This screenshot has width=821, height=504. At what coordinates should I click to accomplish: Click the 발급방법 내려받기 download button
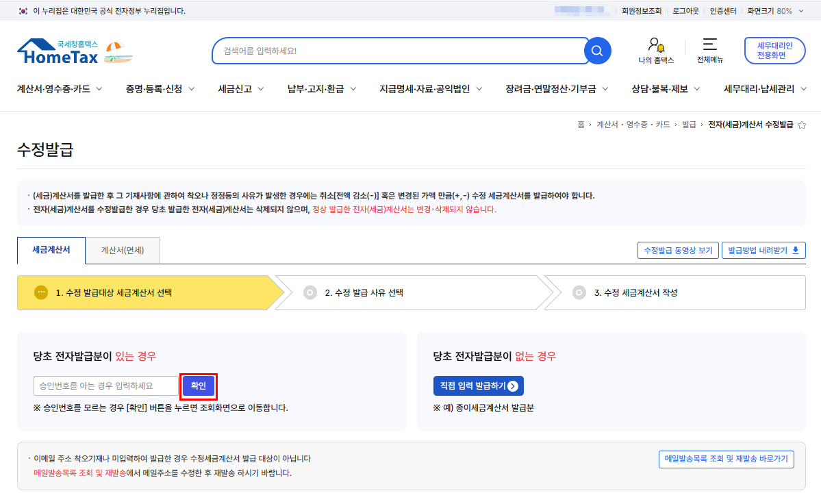(x=763, y=250)
